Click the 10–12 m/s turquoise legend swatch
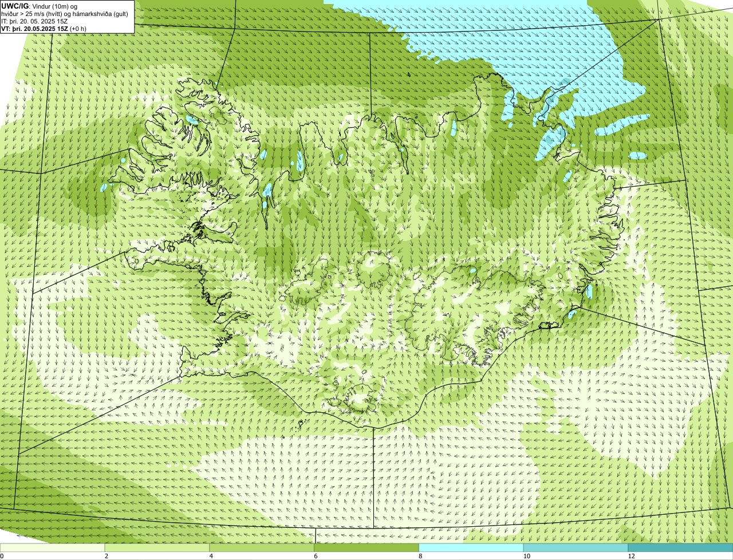This screenshot has width=733, height=560. click(576, 547)
